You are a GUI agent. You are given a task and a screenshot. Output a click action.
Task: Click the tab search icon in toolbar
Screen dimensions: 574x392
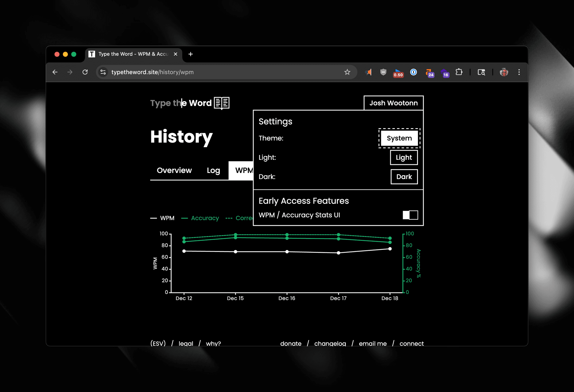pos(481,72)
